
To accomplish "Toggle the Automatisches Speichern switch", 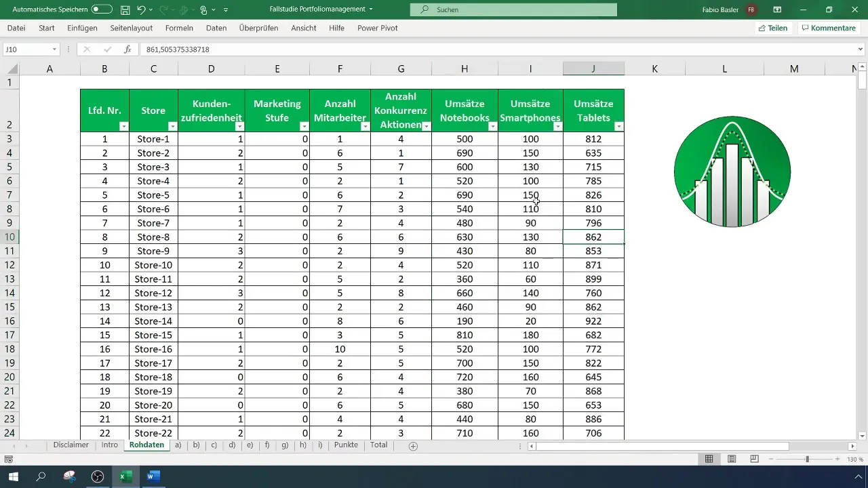I will tap(102, 9).
